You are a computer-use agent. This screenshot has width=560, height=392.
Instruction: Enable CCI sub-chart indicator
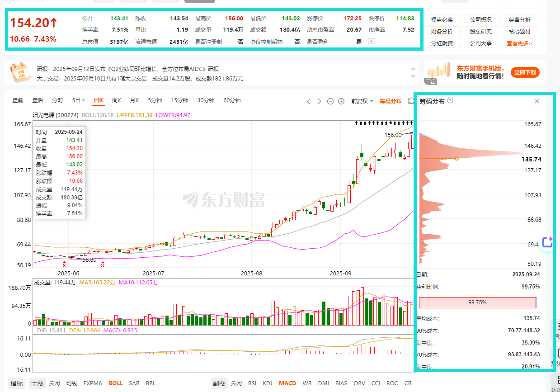[376, 383]
